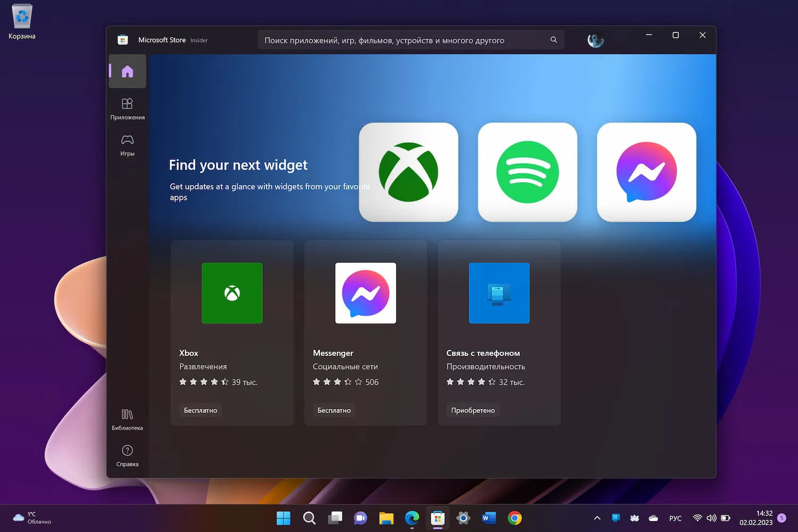Click the Приобретено button on the phone link card
Viewport: 798px width, 532px height.
point(473,410)
